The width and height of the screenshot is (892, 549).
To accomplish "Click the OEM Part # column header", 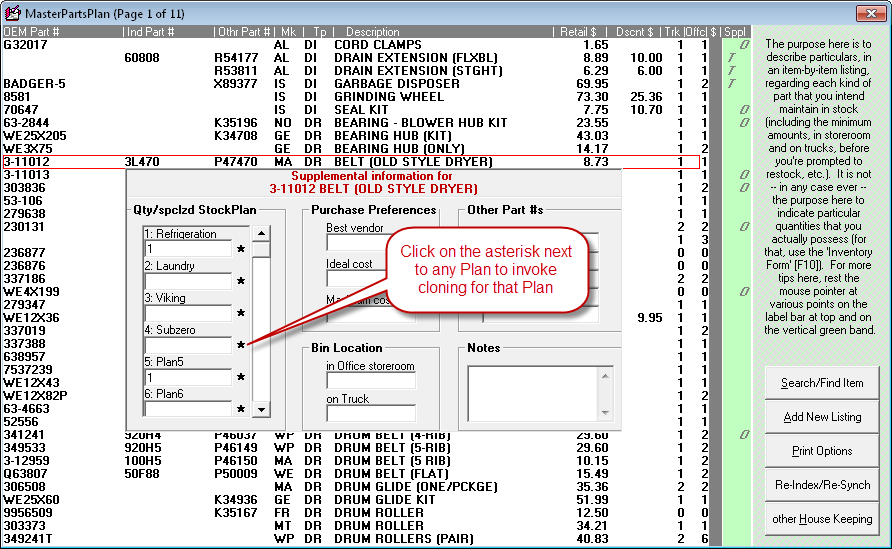I will (x=32, y=33).
